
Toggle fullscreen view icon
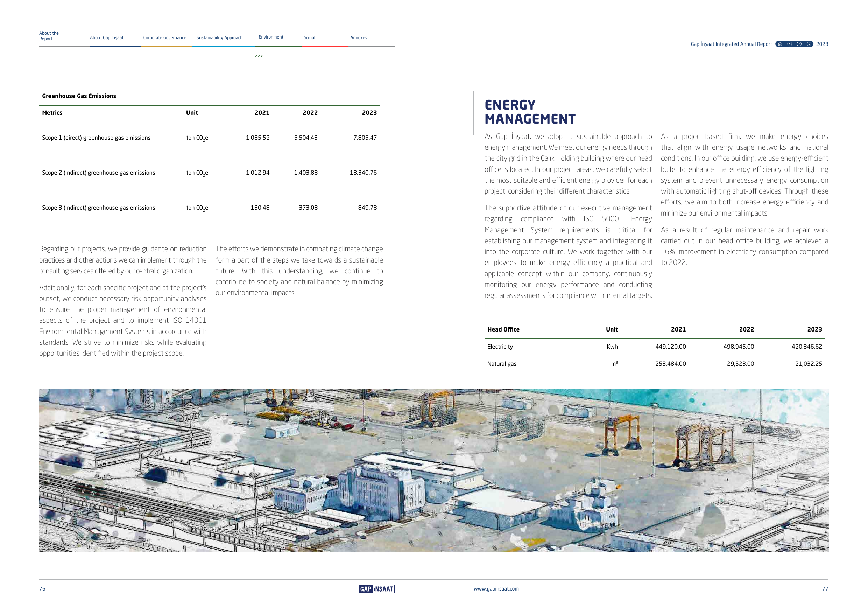pos(808,44)
